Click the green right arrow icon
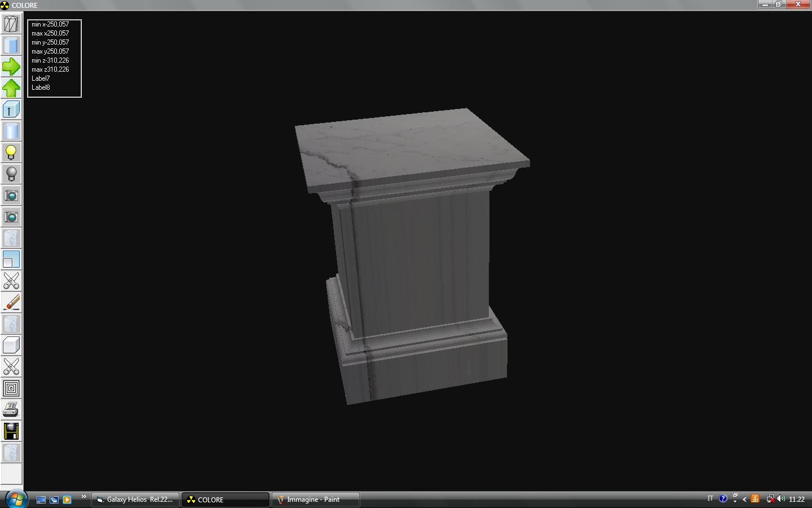Viewport: 812px width, 508px height. click(x=11, y=67)
